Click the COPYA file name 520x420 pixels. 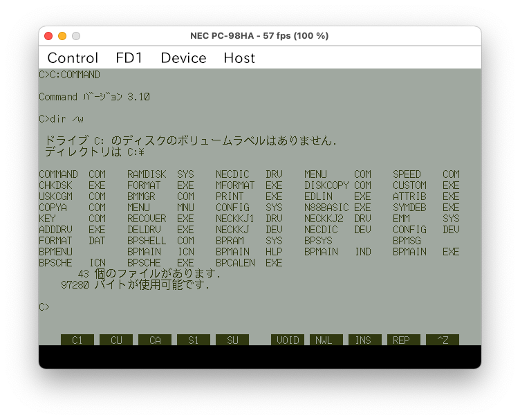click(x=53, y=208)
